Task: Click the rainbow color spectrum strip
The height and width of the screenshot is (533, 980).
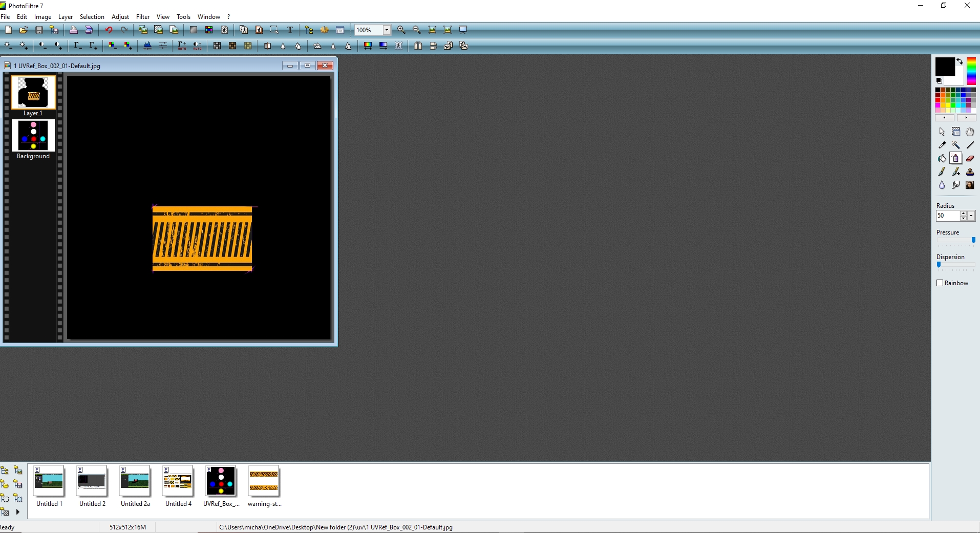Action: coord(971,71)
